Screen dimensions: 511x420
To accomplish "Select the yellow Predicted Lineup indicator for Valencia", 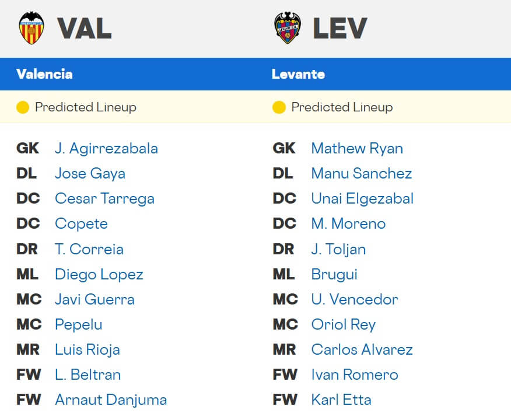I will click(24, 107).
